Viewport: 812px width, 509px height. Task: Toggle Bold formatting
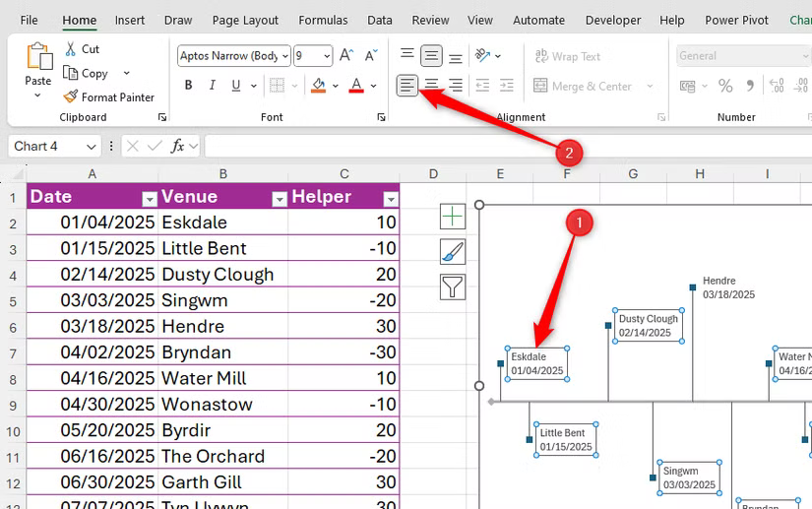pos(189,86)
